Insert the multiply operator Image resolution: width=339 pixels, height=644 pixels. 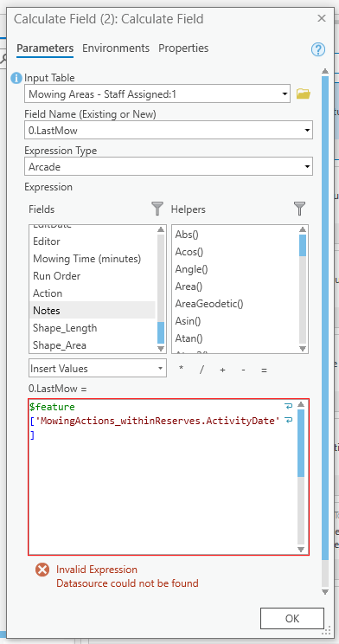pyautogui.click(x=181, y=369)
